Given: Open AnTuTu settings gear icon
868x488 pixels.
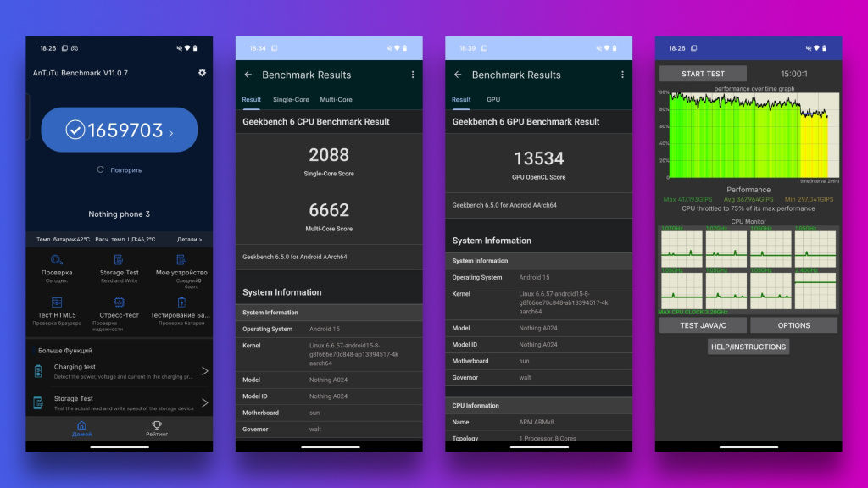Looking at the screenshot, I should point(202,73).
